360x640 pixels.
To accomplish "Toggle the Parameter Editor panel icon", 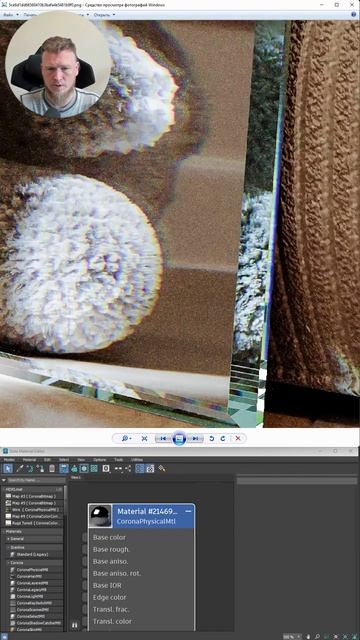I will (x=150, y=469).
